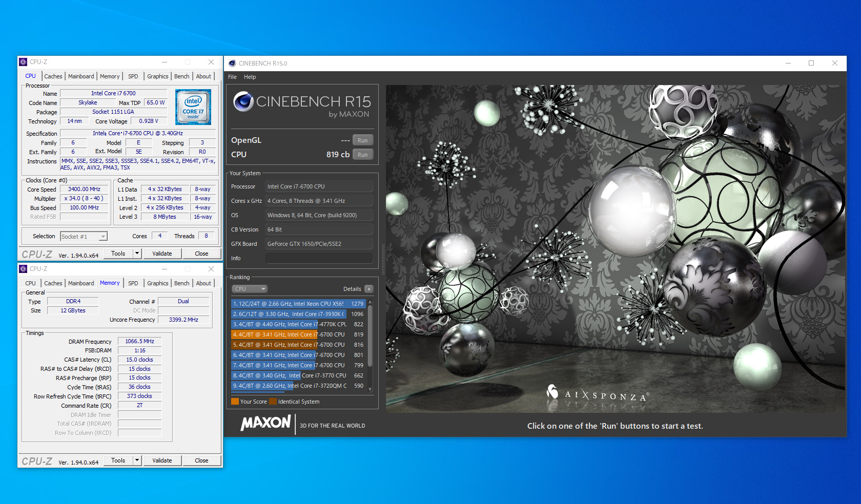Select ranking row 2 Core i7-3930K

298,314
